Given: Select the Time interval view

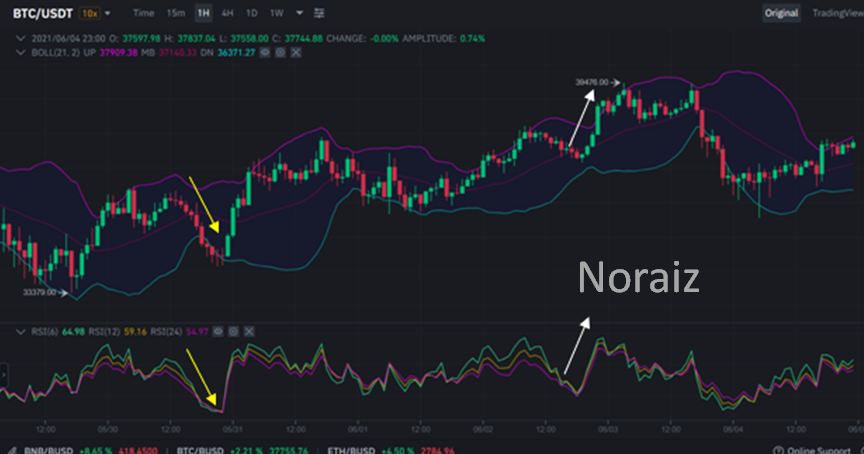Looking at the screenshot, I should pyautogui.click(x=143, y=13).
